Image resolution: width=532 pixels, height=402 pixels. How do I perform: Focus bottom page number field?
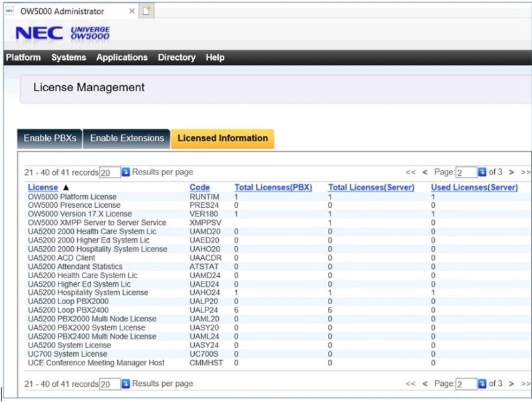pyautogui.click(x=467, y=384)
